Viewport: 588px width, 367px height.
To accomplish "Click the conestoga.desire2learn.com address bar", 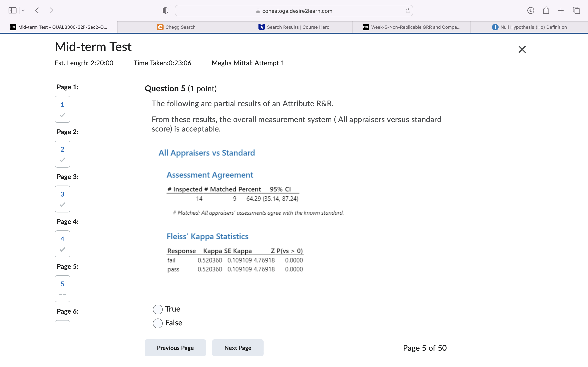I will (294, 11).
